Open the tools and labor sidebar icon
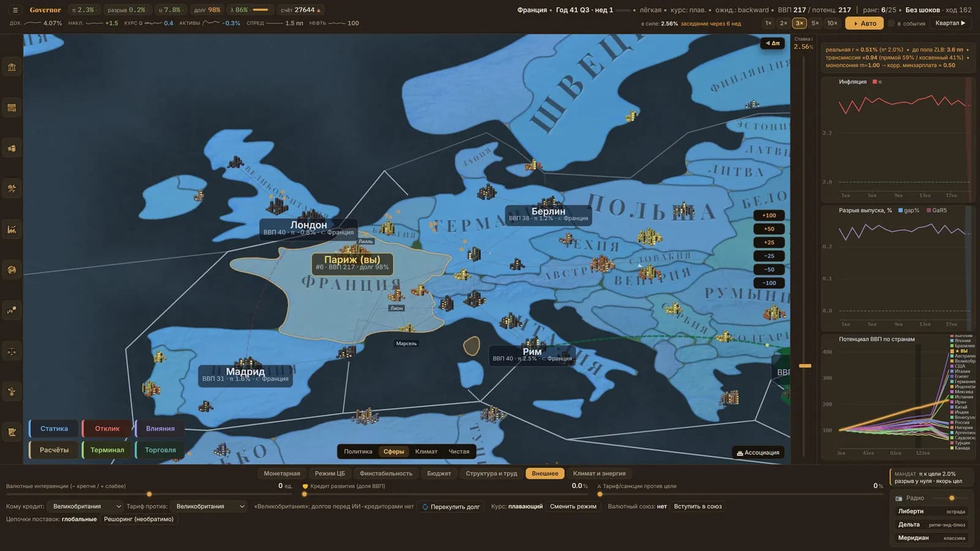The height and width of the screenshot is (551, 980). click(x=12, y=189)
